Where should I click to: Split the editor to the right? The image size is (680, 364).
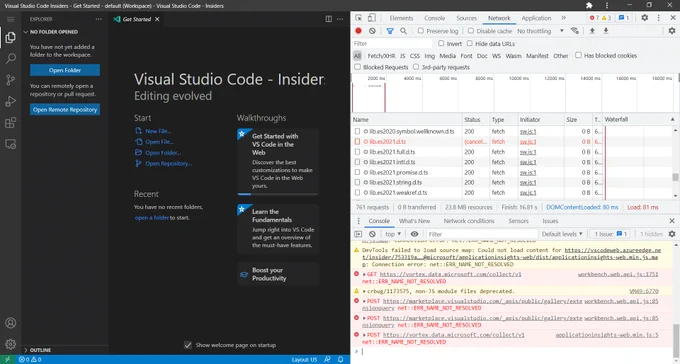tap(329, 19)
